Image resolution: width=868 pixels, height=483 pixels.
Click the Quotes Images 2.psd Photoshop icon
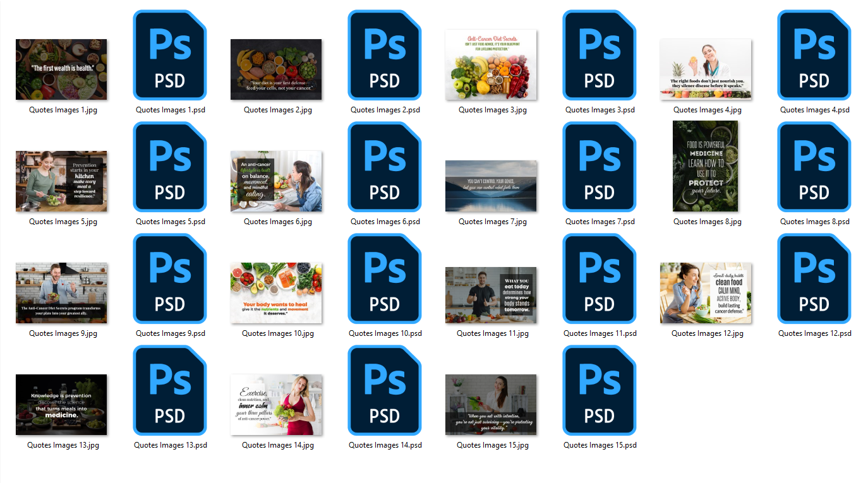(x=385, y=55)
